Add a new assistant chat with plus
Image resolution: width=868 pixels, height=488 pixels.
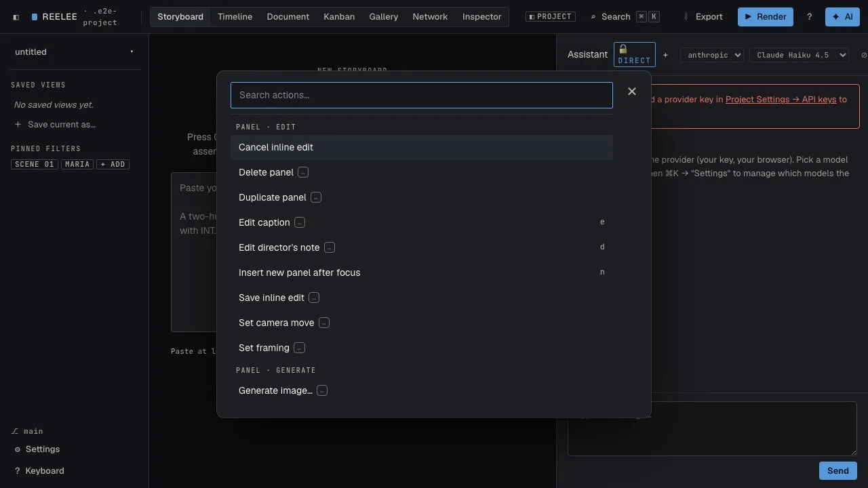[665, 55]
